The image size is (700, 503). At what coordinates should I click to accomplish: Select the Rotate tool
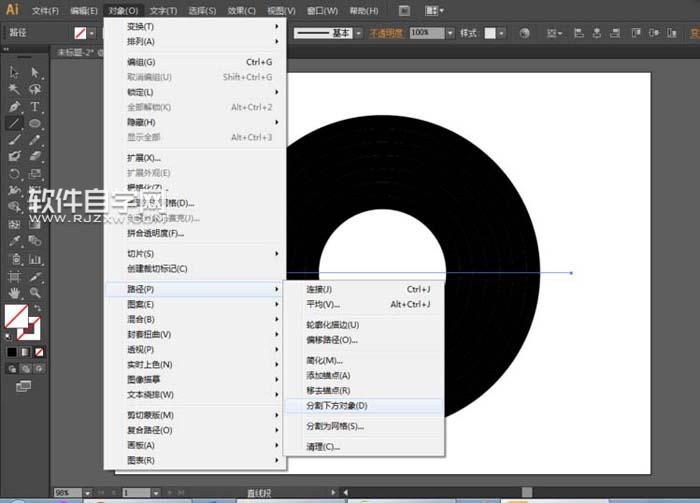point(14,173)
